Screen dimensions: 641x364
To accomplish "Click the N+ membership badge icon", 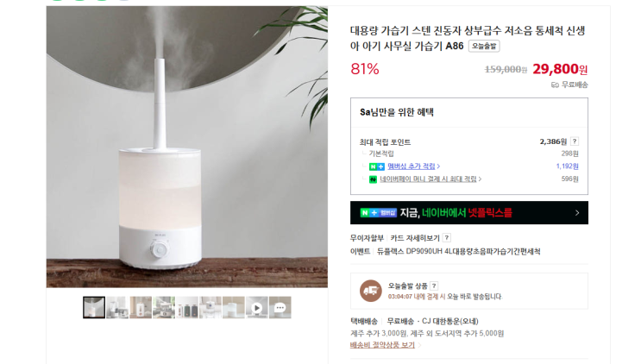I will [x=376, y=166].
